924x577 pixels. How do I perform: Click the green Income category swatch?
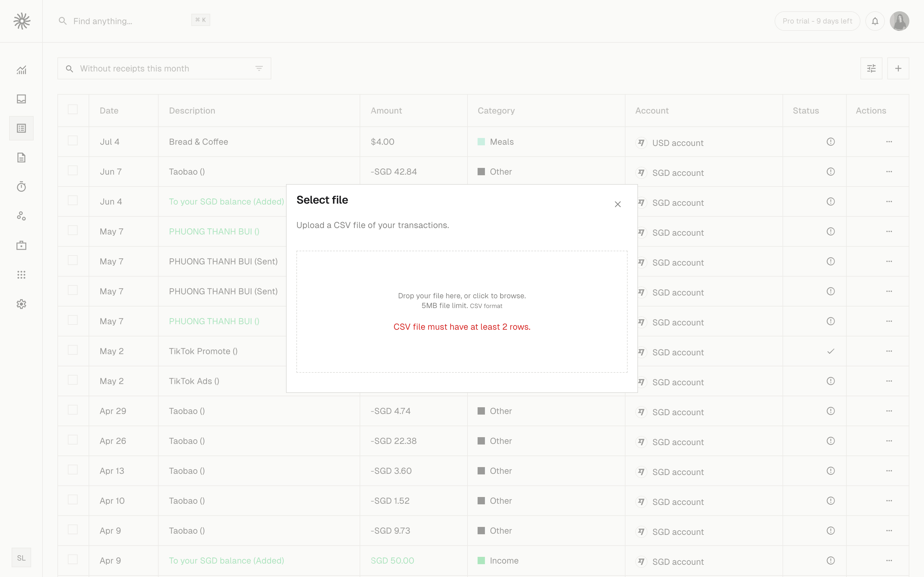pos(481,561)
